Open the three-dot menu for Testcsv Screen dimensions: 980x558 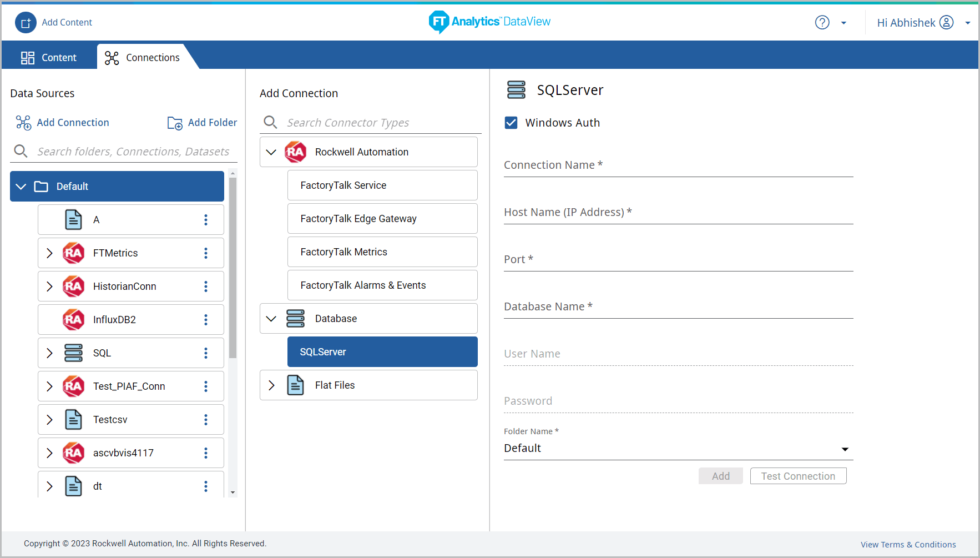pyautogui.click(x=206, y=420)
